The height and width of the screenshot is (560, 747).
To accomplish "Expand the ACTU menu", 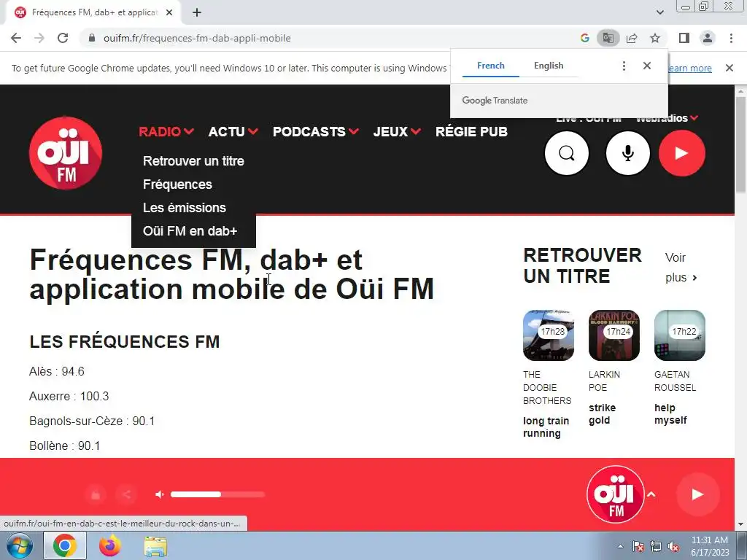I will [233, 131].
